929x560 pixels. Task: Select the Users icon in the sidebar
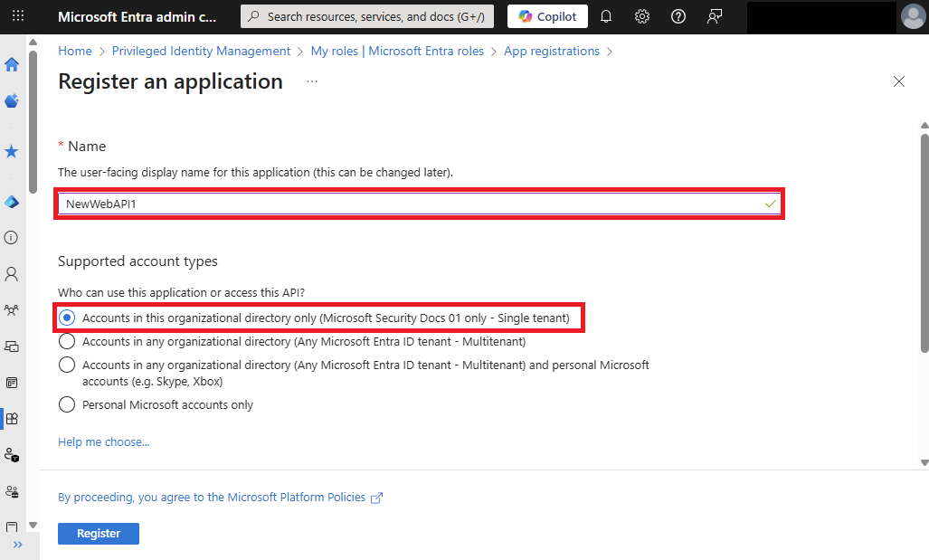point(12,273)
